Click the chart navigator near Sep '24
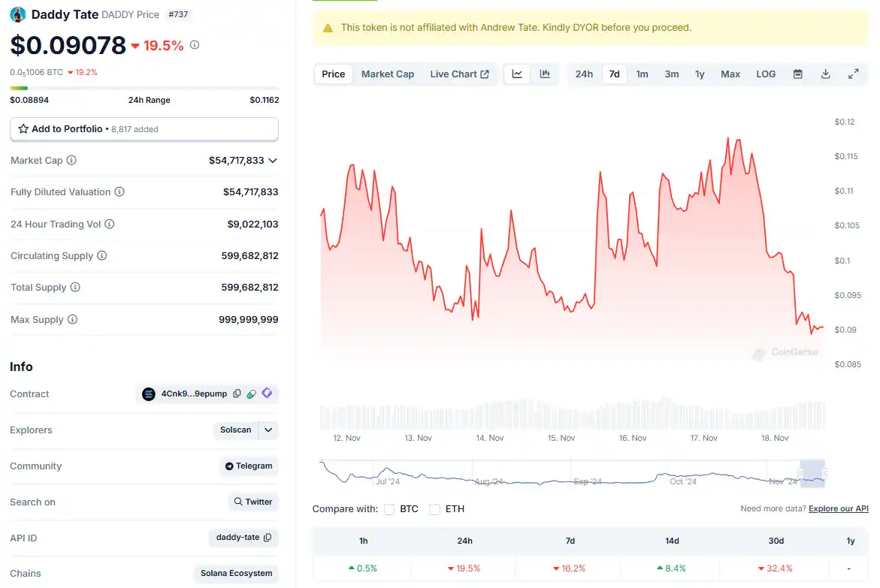The image size is (880, 588). (588, 481)
